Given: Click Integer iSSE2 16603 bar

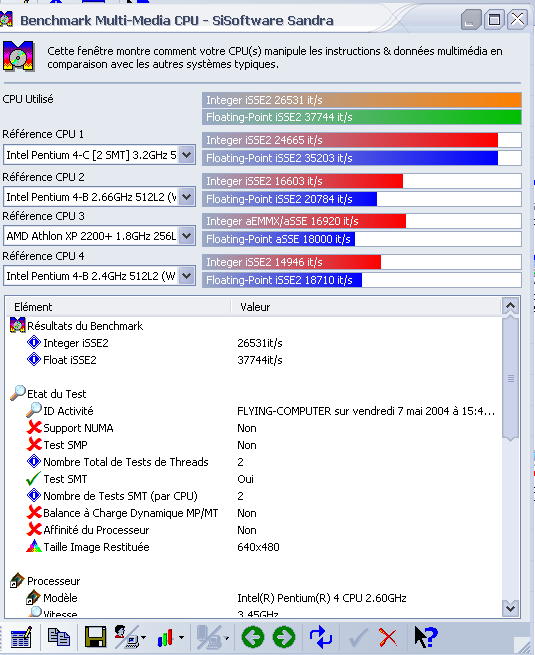Looking at the screenshot, I should (x=303, y=181).
